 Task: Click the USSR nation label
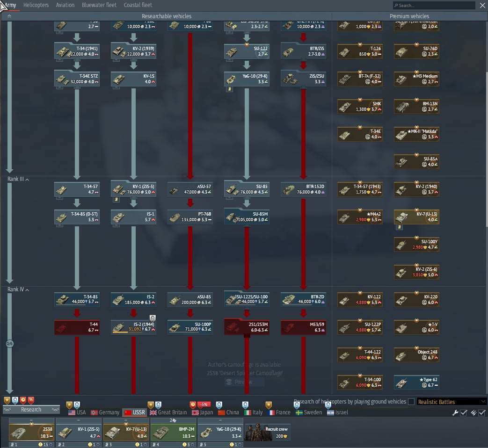point(134,412)
